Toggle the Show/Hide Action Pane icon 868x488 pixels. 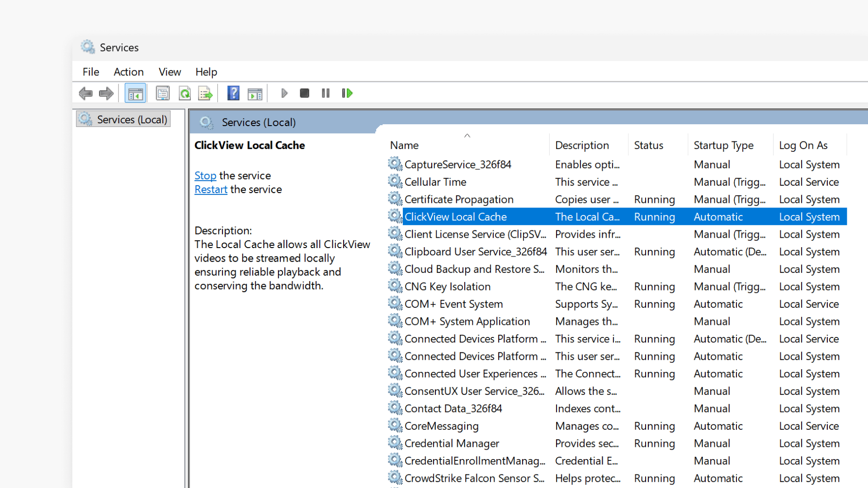(x=255, y=94)
